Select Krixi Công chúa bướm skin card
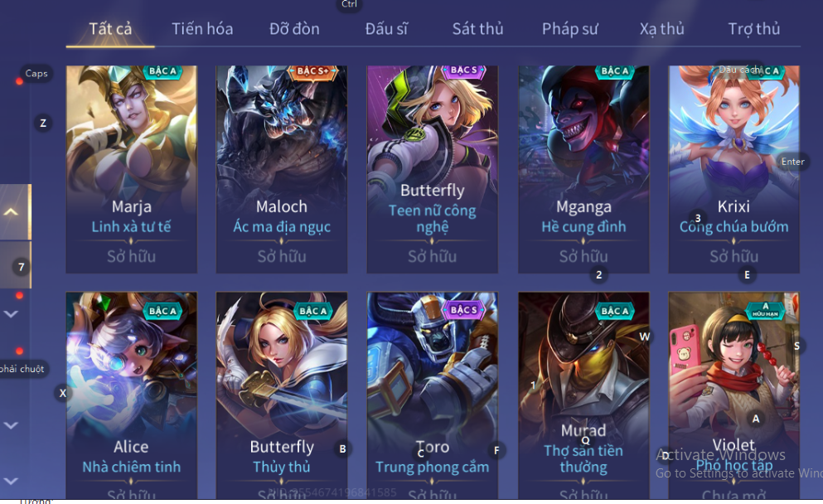The image size is (823, 504). 733,169
